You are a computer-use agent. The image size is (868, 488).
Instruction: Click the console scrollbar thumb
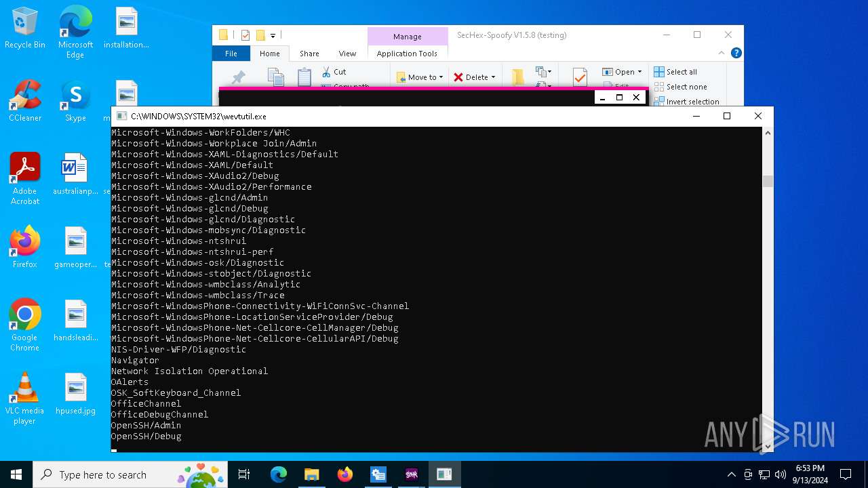(768, 181)
